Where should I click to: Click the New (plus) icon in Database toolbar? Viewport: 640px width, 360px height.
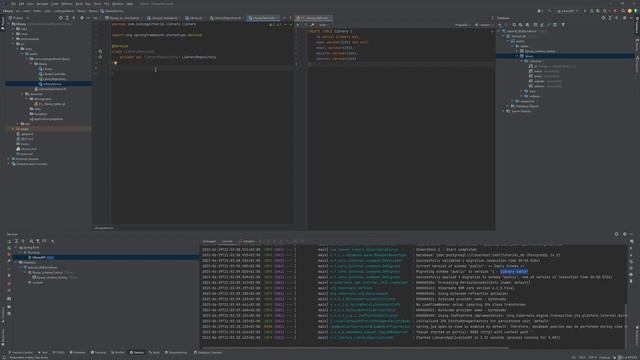point(500,25)
